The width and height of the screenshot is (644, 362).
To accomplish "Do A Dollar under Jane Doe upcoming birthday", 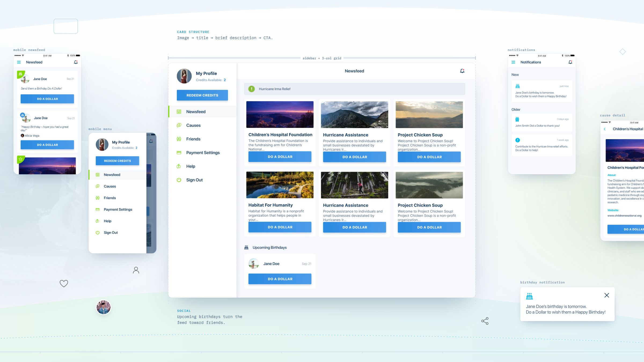I will pyautogui.click(x=280, y=279).
